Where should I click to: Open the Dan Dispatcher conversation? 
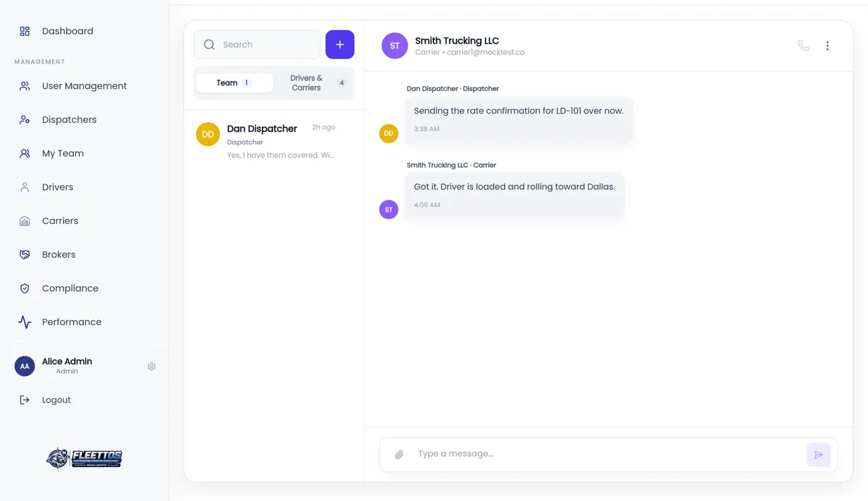(x=273, y=142)
